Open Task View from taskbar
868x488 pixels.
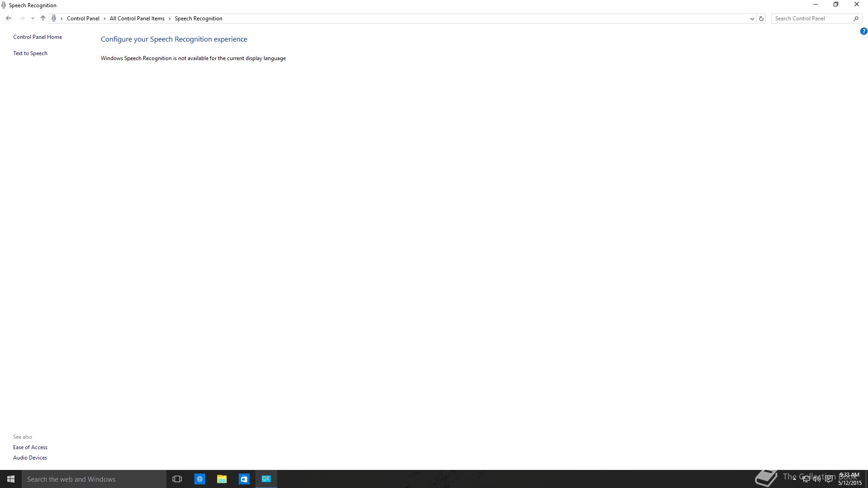177,479
